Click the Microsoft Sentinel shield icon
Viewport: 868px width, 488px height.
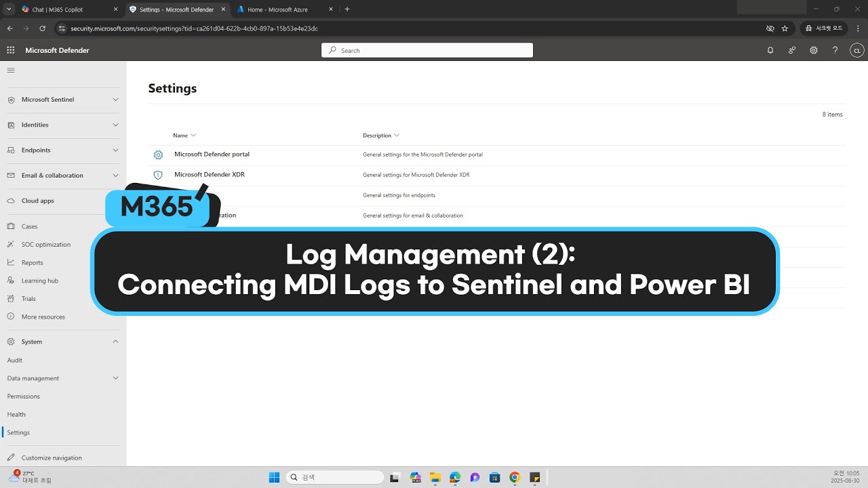[11, 100]
